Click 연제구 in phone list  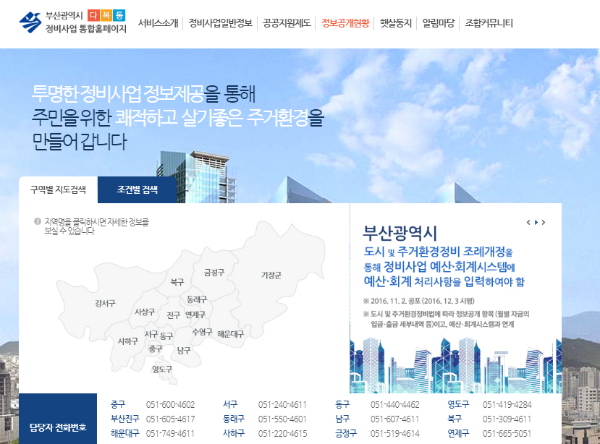click(x=458, y=433)
